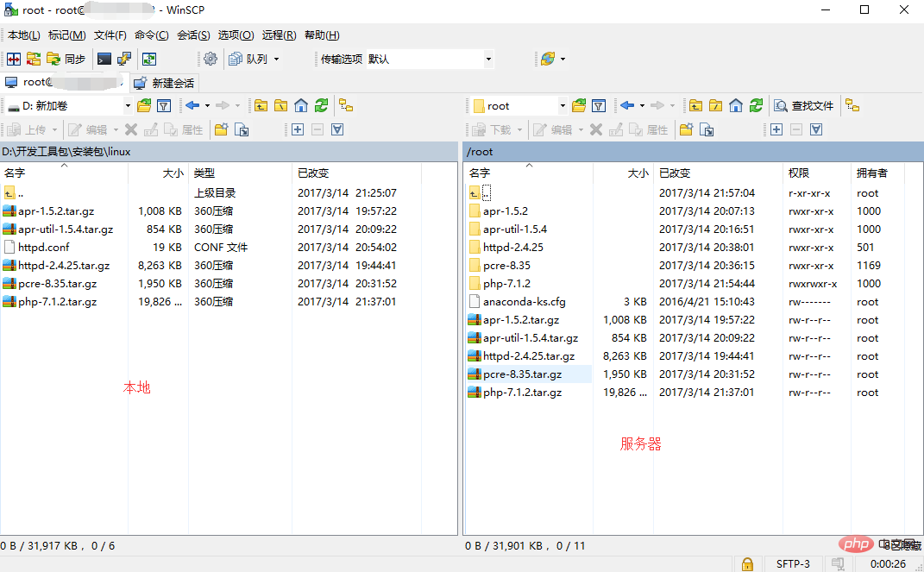Screen dimensions: 924x572
Task: Go back in remote panel history
Action: [627, 105]
